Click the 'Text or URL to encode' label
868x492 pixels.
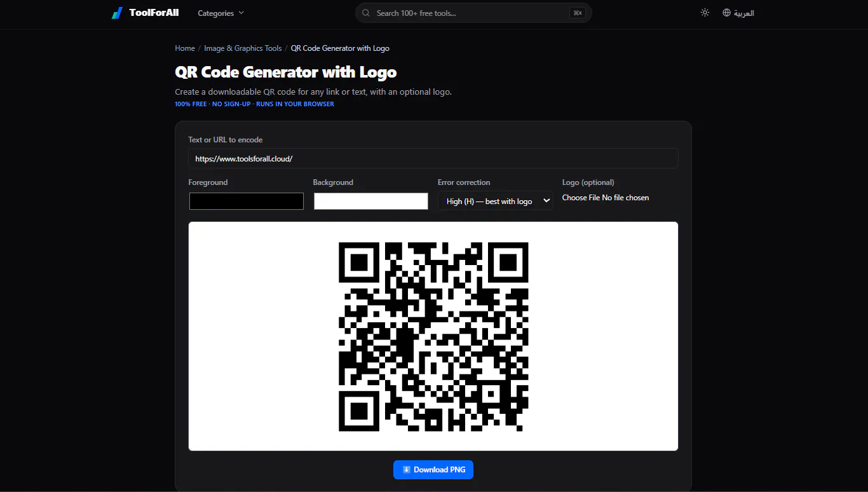pos(226,140)
